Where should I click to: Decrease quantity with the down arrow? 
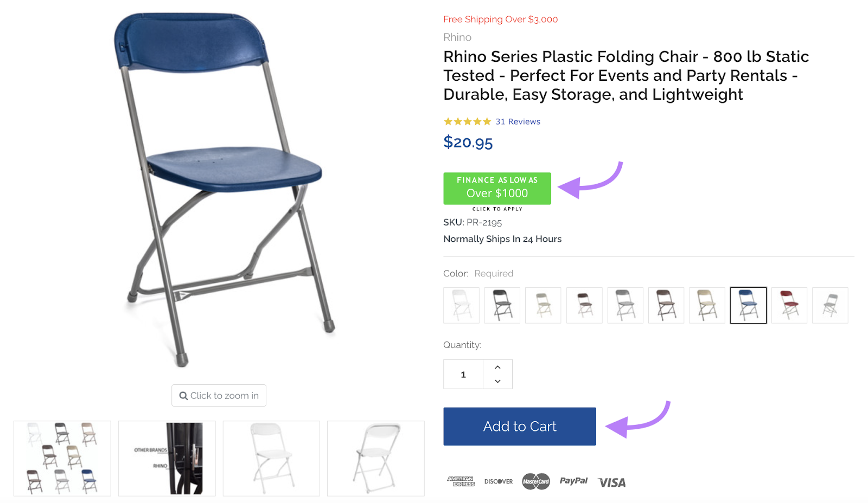497,381
